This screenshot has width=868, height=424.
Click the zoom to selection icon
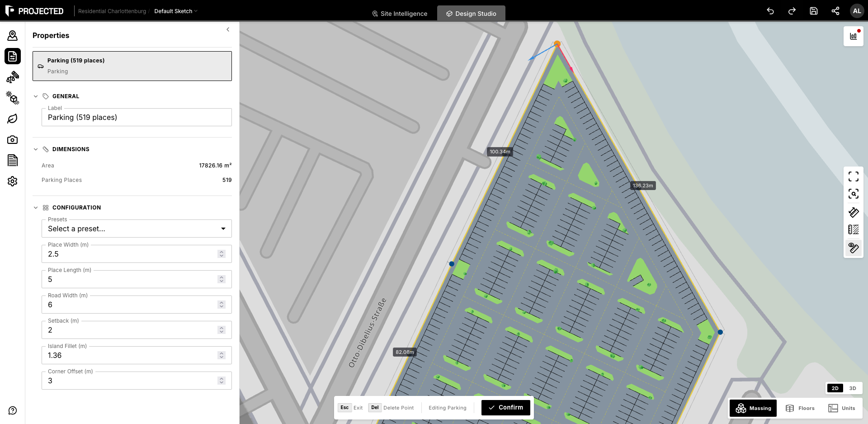click(x=854, y=194)
